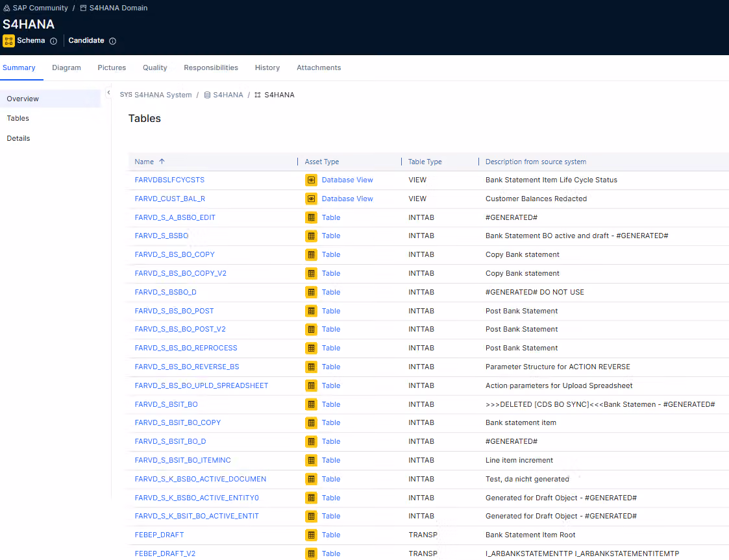This screenshot has height=560, width=729.
Task: Click the Table icon in FARVD_S_BS_BO_REPROCESS row
Action: coord(311,348)
